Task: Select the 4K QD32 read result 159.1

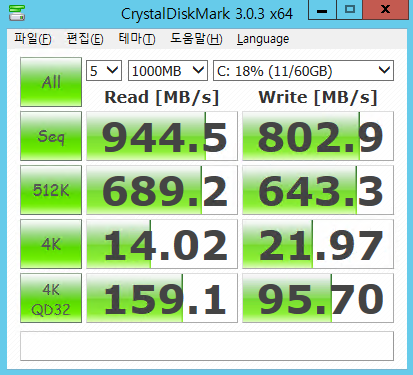Action: [x=162, y=298]
